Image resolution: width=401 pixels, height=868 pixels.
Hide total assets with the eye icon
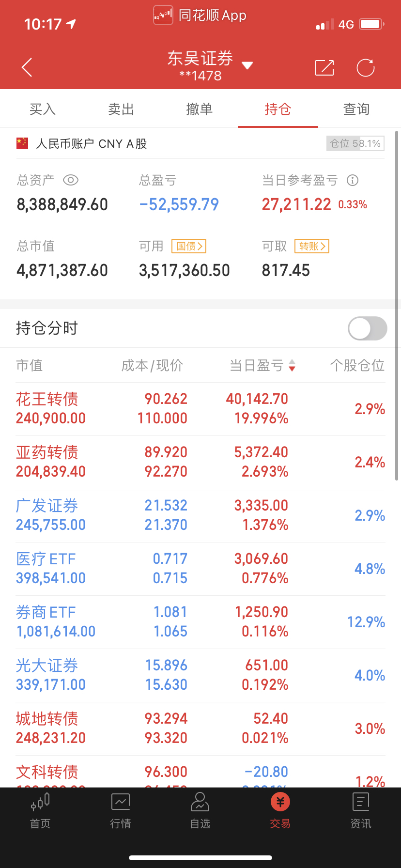71,180
